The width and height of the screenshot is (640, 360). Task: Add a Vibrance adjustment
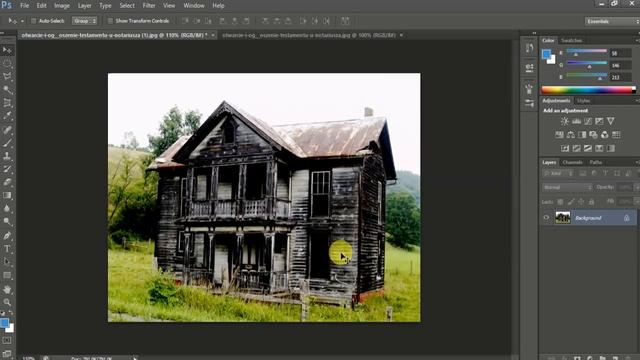pos(610,121)
